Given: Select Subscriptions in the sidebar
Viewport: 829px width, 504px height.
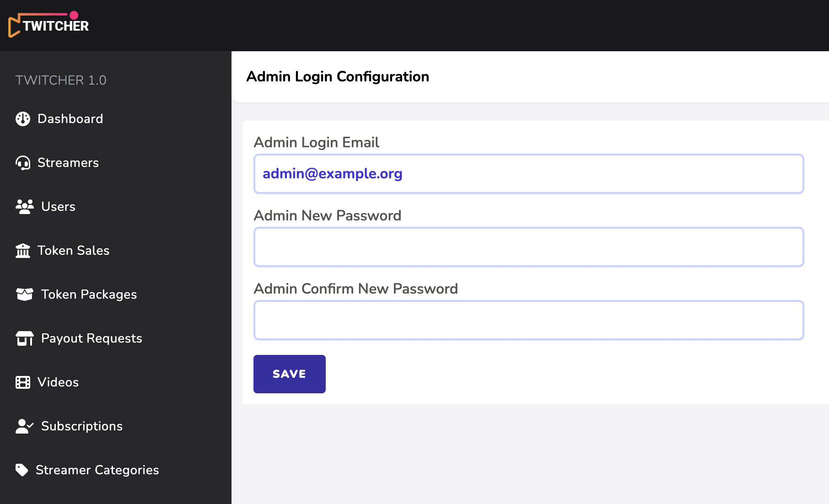Looking at the screenshot, I should coord(82,426).
